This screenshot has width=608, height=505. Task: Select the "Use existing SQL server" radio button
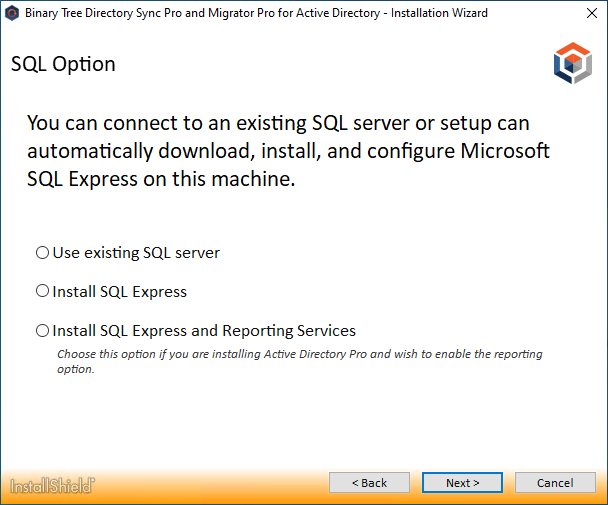pyautogui.click(x=42, y=253)
